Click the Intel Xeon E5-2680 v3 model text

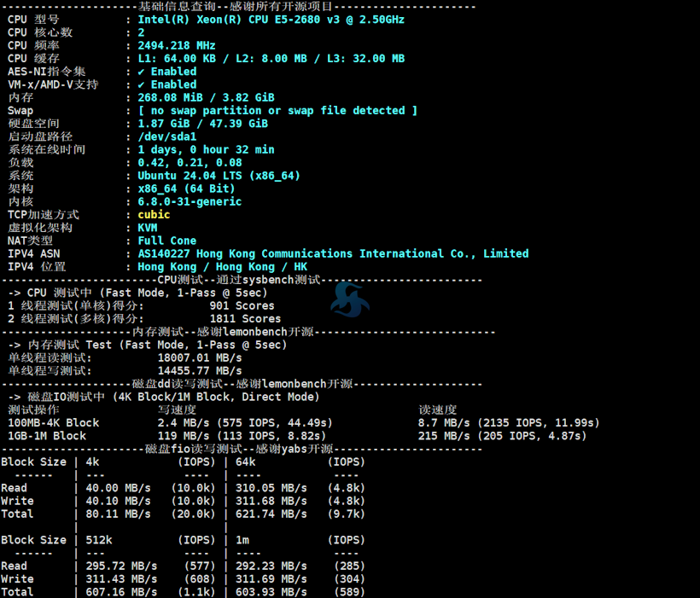pyautogui.click(x=271, y=19)
